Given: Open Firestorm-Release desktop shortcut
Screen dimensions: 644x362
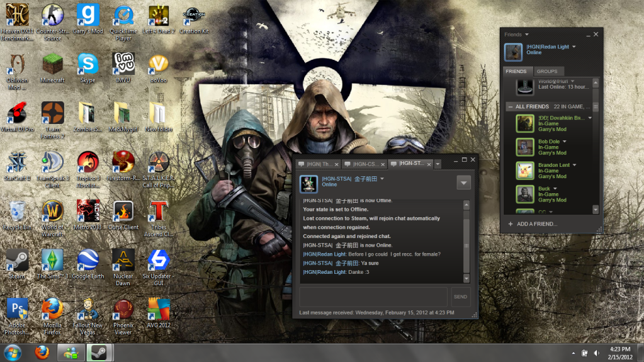Looking at the screenshot, I should [123, 166].
